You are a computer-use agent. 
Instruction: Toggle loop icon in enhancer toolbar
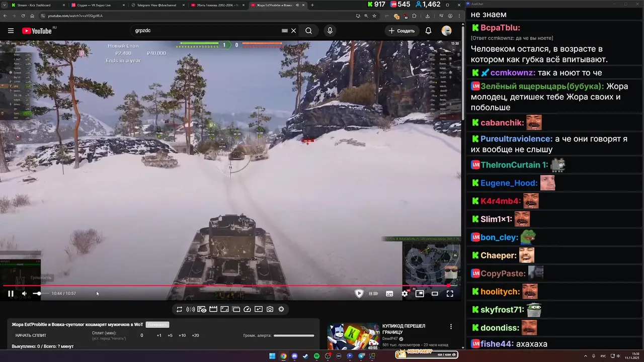(x=179, y=309)
